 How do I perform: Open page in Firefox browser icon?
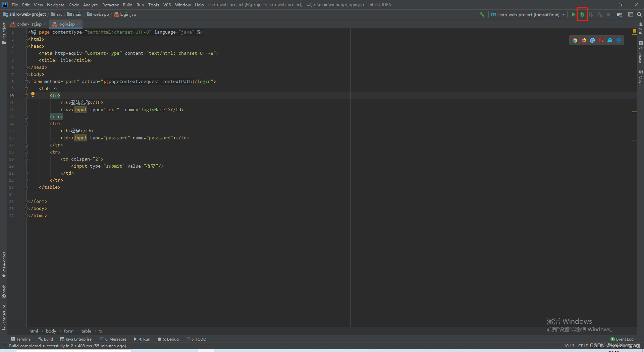pos(584,40)
